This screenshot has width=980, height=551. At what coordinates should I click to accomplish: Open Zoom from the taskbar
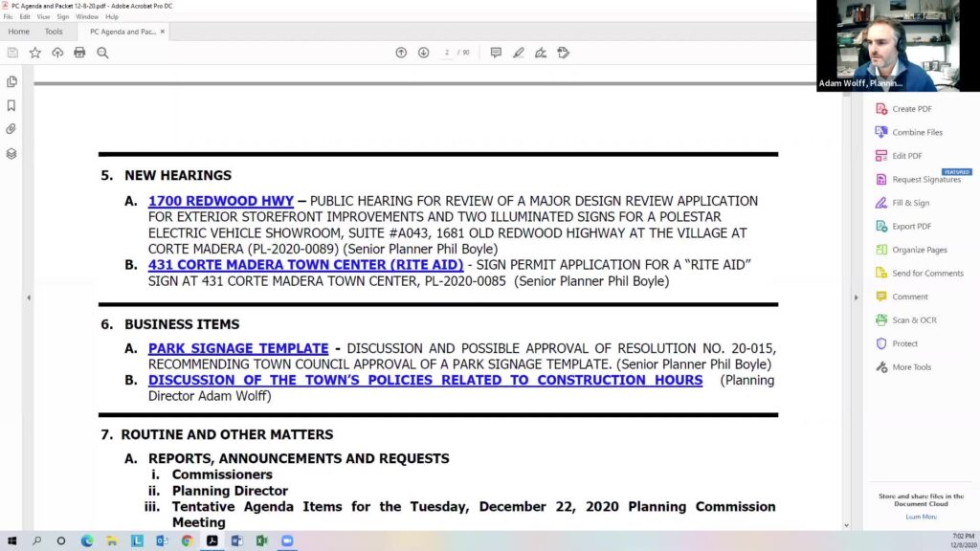[287, 541]
